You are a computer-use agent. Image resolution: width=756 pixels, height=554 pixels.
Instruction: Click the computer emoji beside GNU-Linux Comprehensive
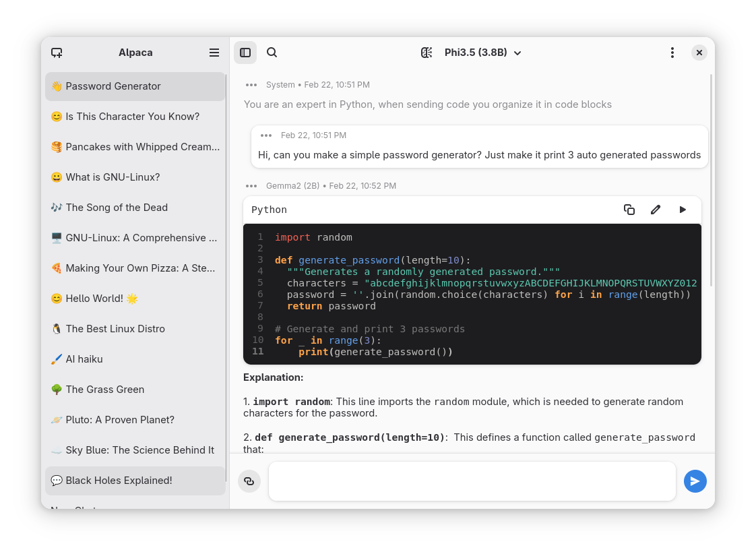click(57, 238)
